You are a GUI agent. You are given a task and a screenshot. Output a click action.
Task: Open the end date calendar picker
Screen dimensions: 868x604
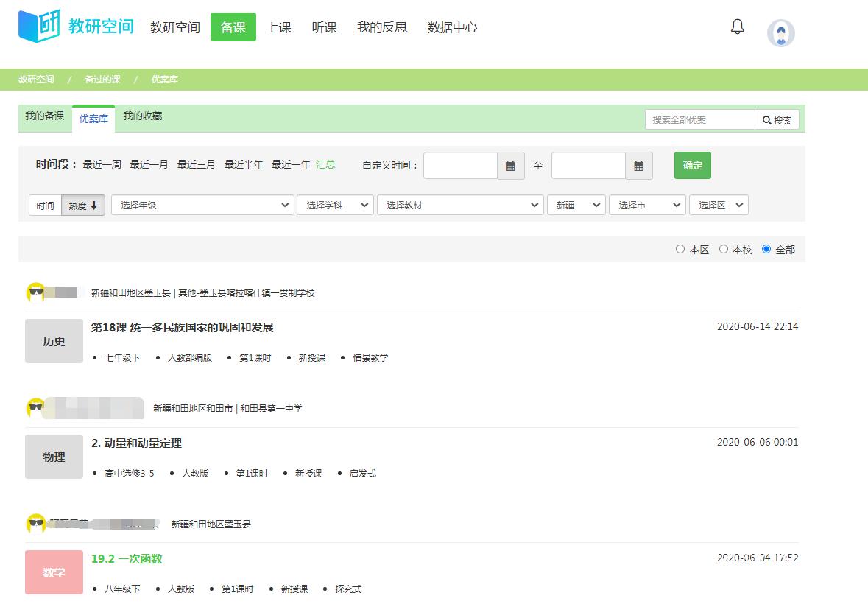click(x=638, y=166)
